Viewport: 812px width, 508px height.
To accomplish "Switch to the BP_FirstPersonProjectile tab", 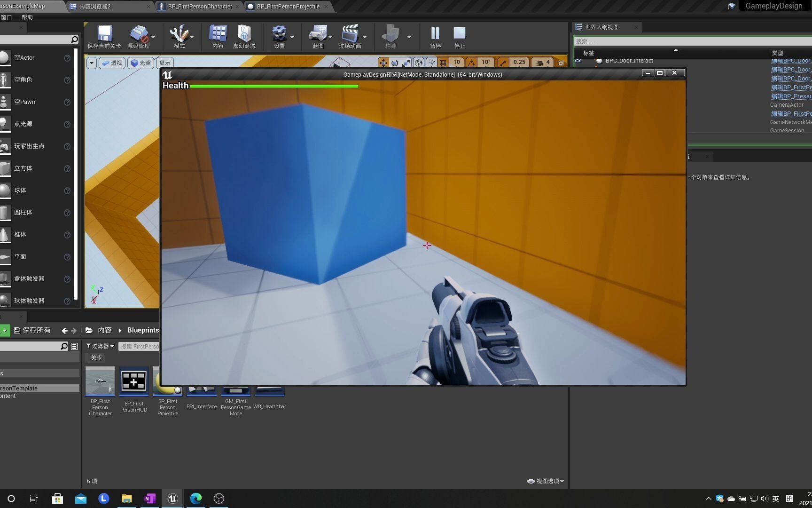I will (287, 6).
